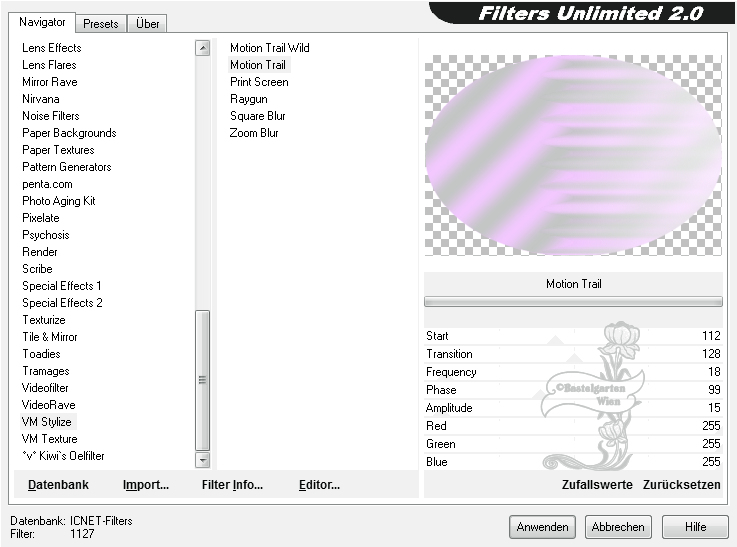Select the VM Texture category
Image resolution: width=737 pixels, height=547 pixels.
pos(49,438)
